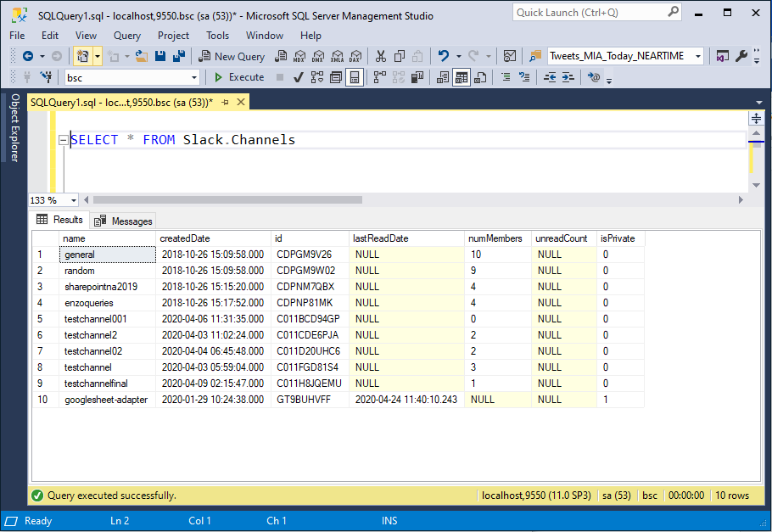This screenshot has height=532, width=772.
Task: Click Specify Values for Template Parameters icon
Action: pos(593,77)
